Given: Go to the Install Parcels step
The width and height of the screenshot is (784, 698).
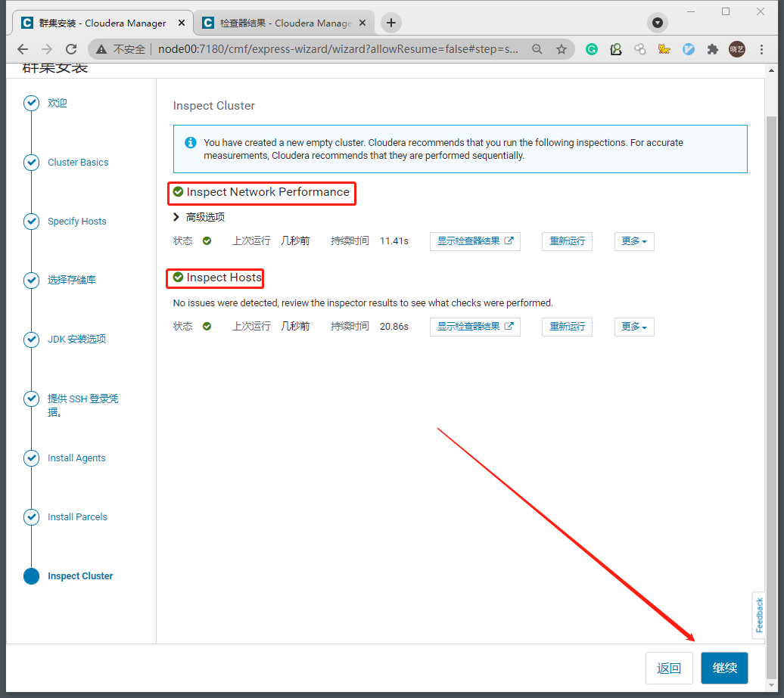Looking at the screenshot, I should [77, 517].
